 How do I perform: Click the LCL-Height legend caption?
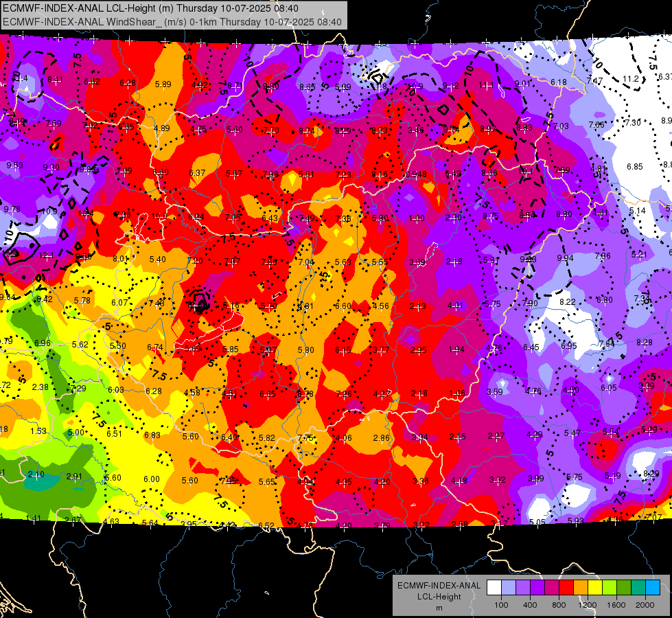pyautogui.click(x=439, y=597)
